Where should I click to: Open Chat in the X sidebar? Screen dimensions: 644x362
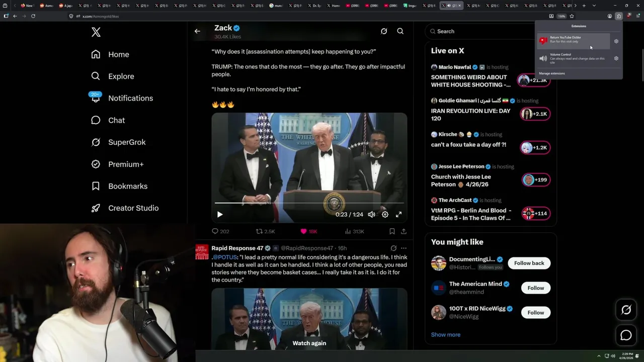click(108, 120)
